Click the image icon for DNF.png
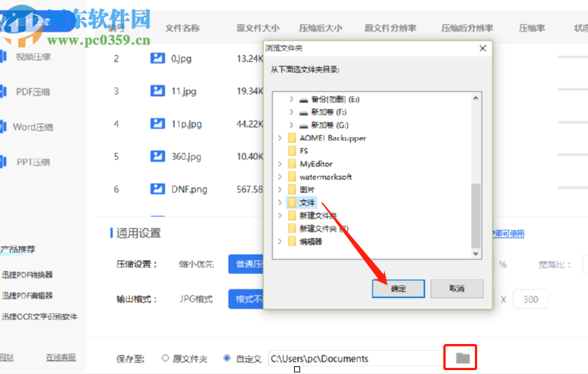This screenshot has height=374, width=588. (x=158, y=189)
